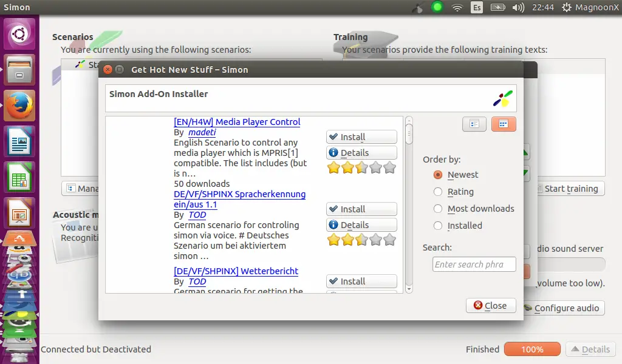This screenshot has height=364, width=622.
Task: Open Ubuntu Software Center from the dock
Action: 19,238
